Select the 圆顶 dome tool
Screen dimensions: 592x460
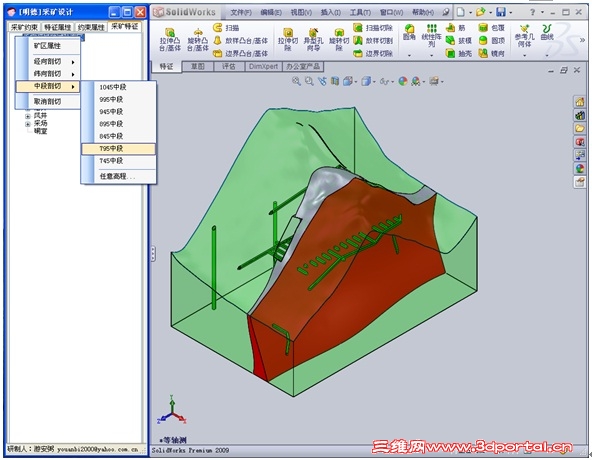(492, 40)
